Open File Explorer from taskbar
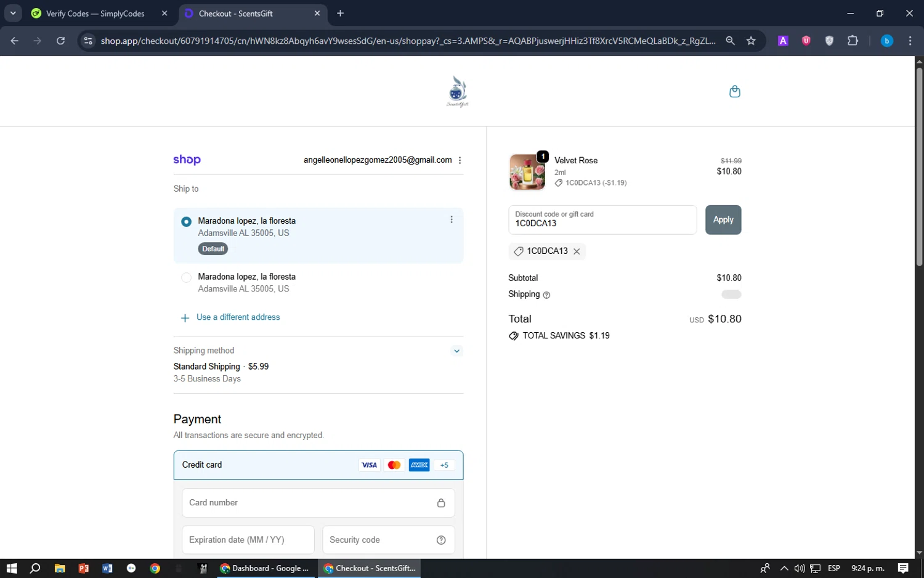The height and width of the screenshot is (578, 924). click(60, 568)
